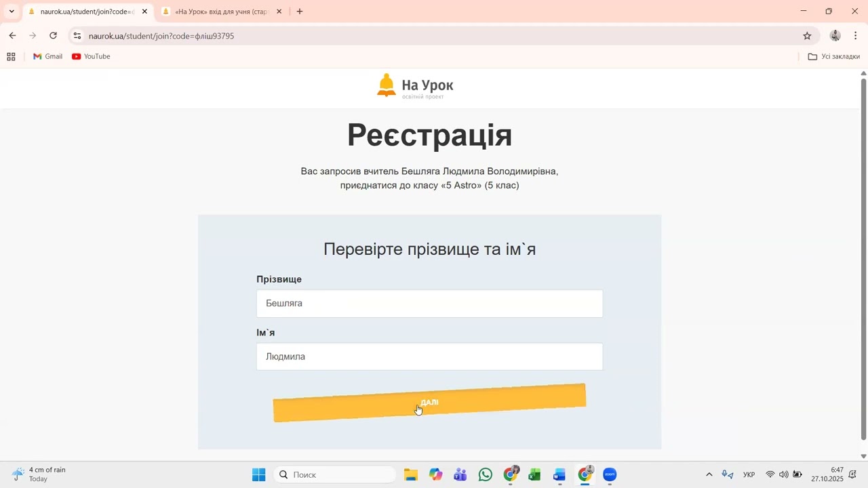Open the Усі закладки folder
Image resolution: width=868 pixels, height=488 pixels.
click(834, 57)
